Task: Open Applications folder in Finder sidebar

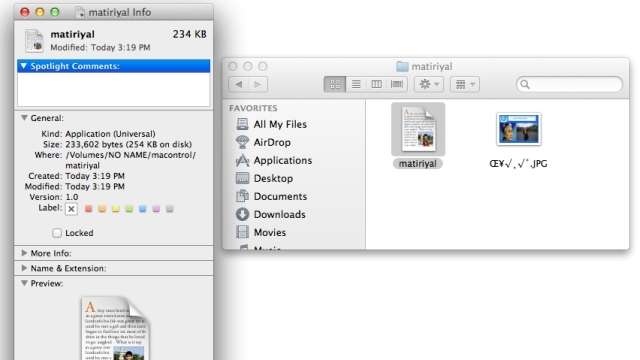Action: point(274,160)
